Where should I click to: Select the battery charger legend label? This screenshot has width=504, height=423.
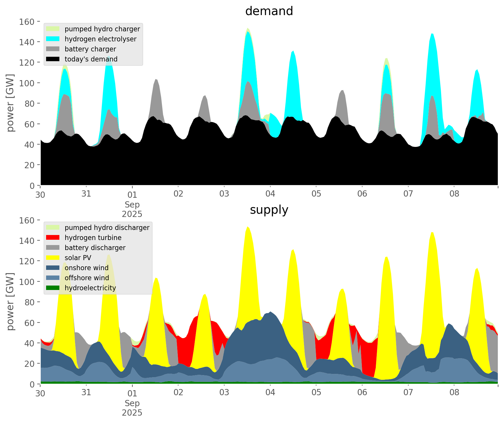pos(90,49)
